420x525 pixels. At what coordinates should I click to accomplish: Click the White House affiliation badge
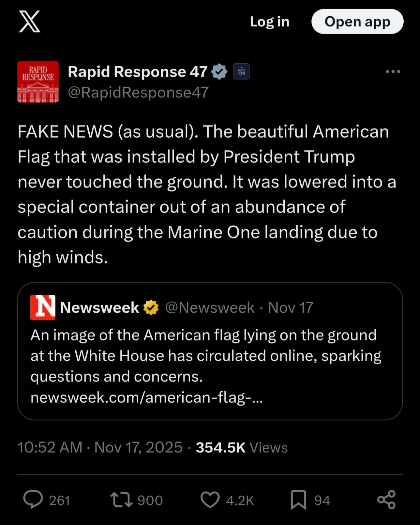[241, 72]
